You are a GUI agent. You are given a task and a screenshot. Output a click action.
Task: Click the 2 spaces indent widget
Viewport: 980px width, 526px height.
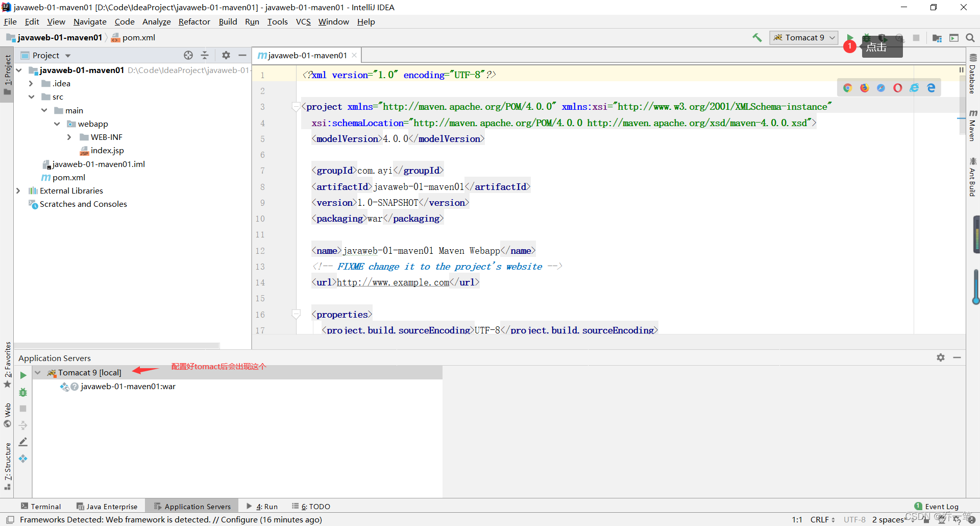pos(888,520)
